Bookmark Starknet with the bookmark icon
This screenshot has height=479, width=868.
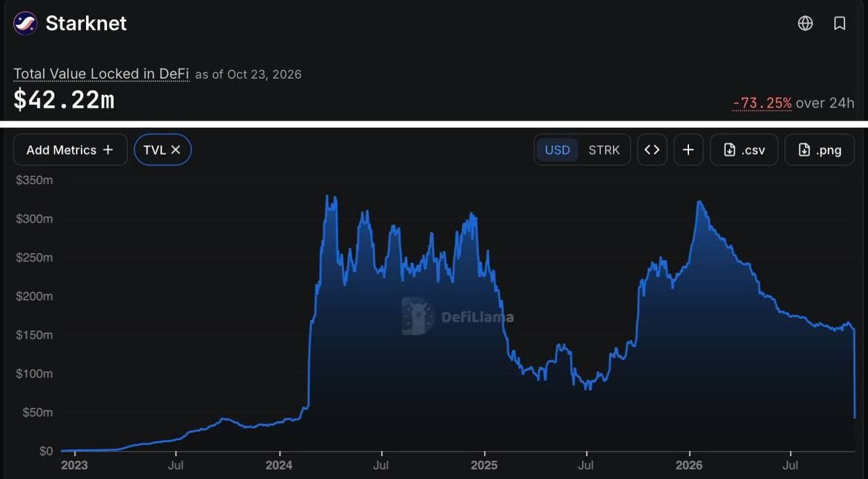click(840, 24)
